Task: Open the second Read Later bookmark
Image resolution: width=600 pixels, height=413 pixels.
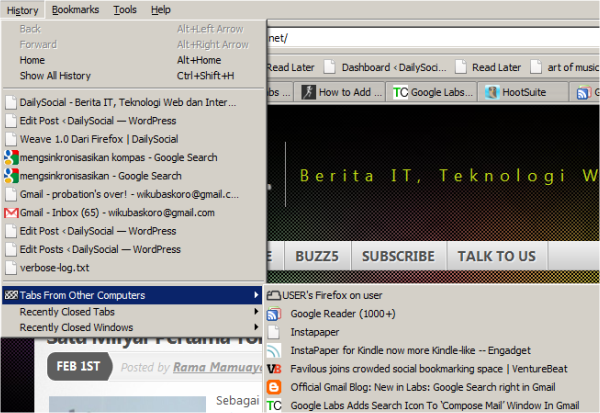Action: (x=488, y=67)
